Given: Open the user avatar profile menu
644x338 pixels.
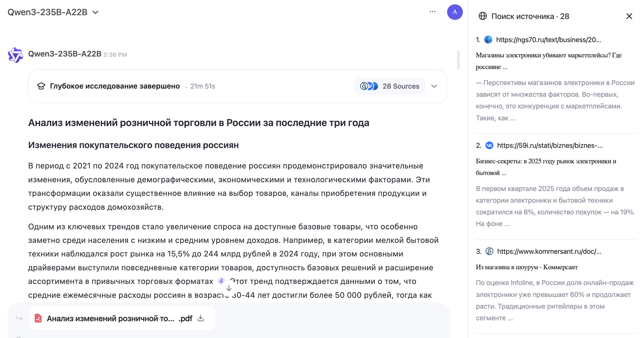Looking at the screenshot, I should 455,12.
